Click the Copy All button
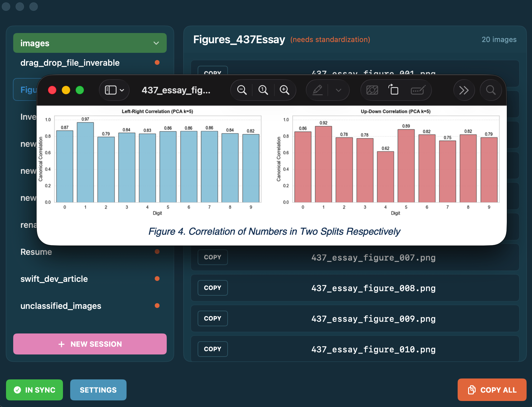 492,390
